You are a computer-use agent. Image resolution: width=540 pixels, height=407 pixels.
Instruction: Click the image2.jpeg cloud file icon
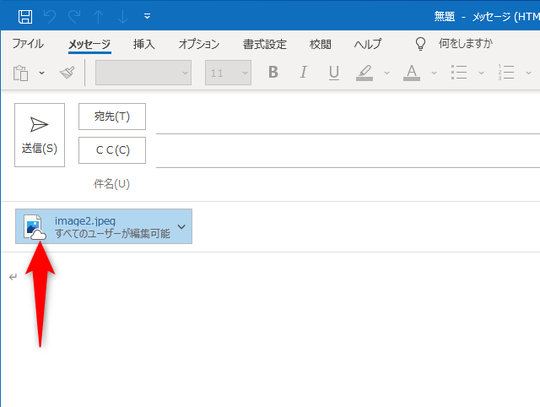[34, 227]
